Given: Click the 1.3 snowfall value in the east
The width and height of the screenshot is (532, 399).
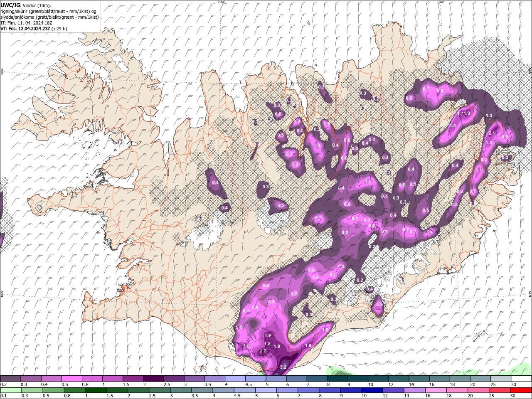Looking at the screenshot, I should (x=489, y=143).
